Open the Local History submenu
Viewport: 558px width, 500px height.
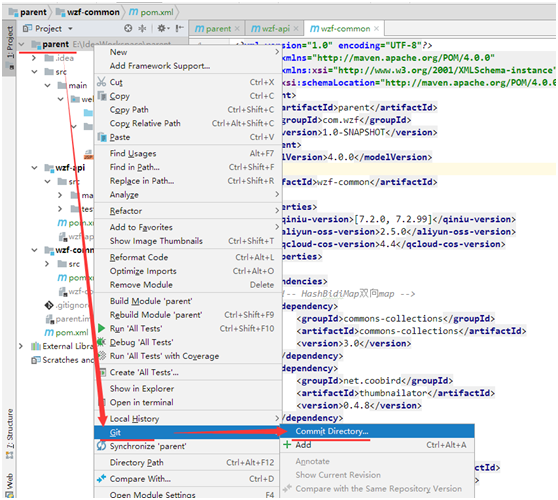click(188, 419)
